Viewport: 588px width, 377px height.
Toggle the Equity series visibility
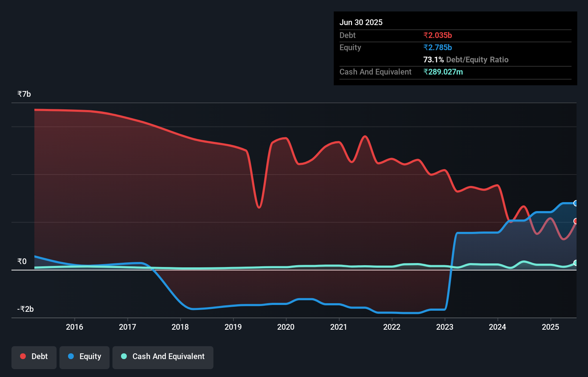[85, 356]
